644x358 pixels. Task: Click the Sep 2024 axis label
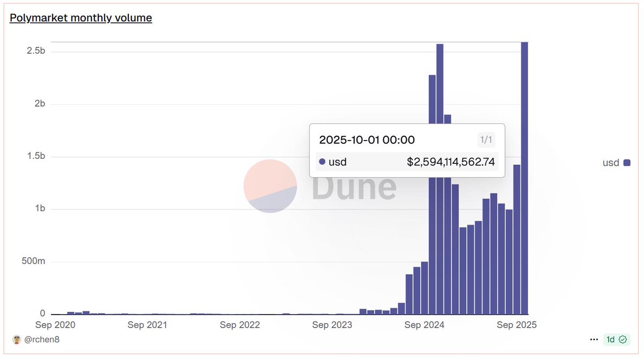point(425,325)
